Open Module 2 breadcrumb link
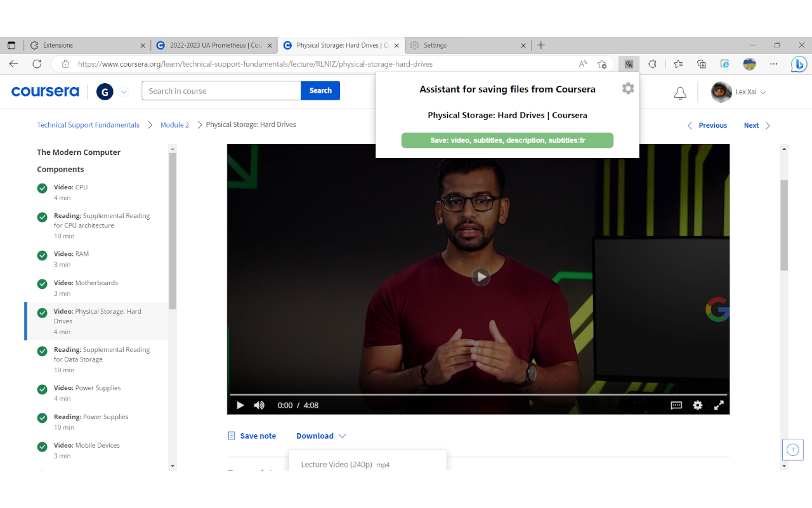The image size is (812, 508). pyautogui.click(x=174, y=124)
